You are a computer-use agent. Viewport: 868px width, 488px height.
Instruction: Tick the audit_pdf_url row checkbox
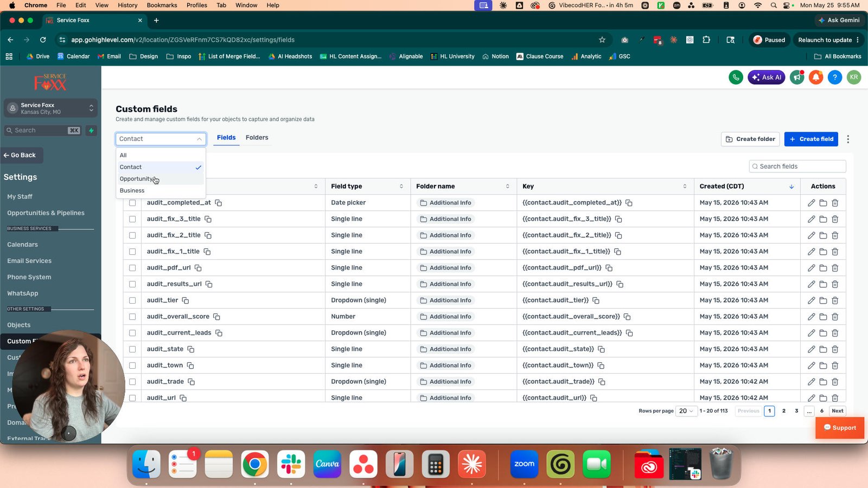[x=132, y=268]
